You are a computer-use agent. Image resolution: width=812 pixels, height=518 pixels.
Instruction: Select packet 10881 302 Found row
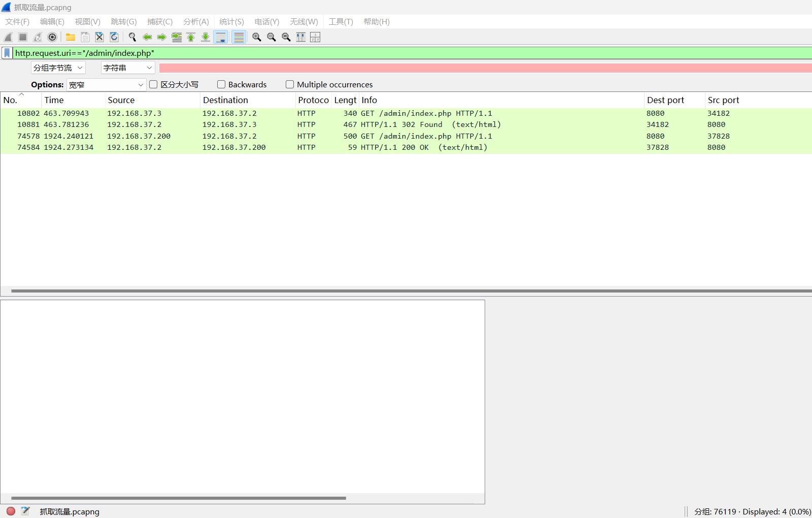406,124
